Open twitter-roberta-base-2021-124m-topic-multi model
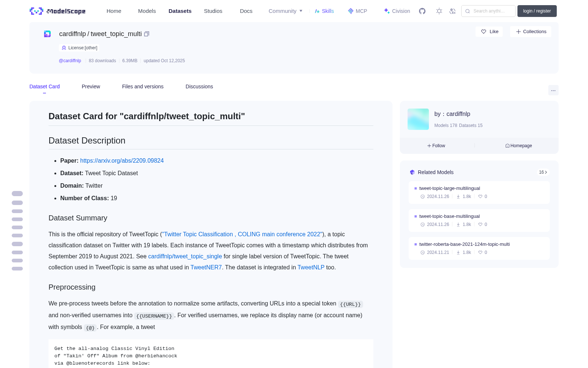588x368 pixels. 479,248
